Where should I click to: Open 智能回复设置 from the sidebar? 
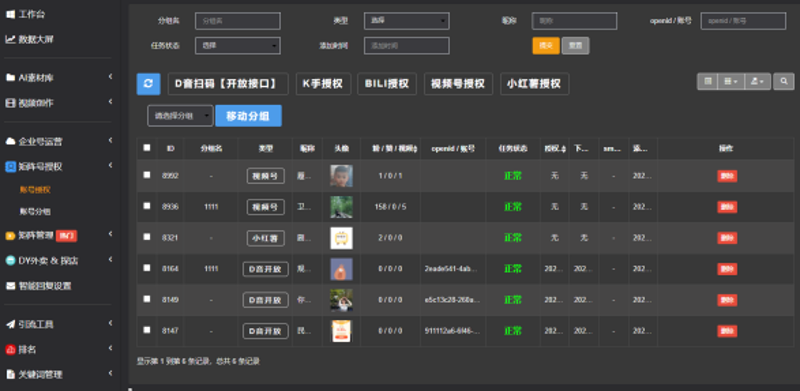(x=45, y=286)
